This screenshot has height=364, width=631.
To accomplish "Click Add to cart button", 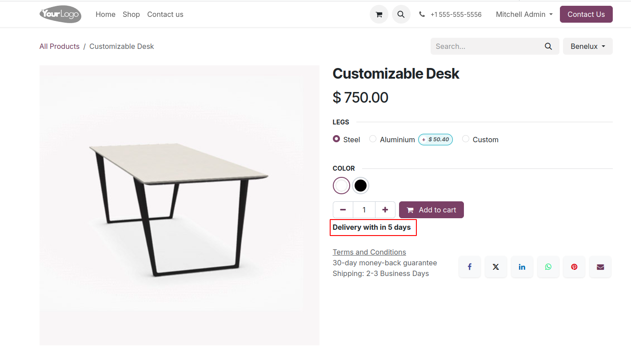I will [x=431, y=210].
